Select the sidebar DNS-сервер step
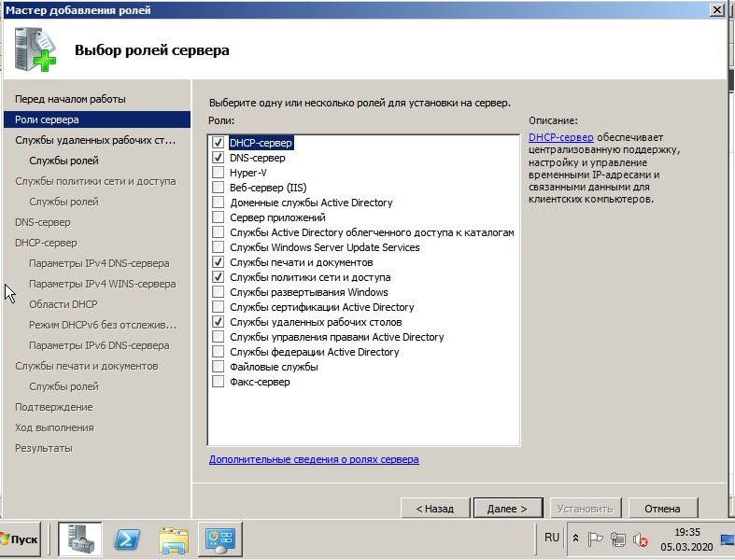Screen dimensions: 735x560 click(43, 222)
